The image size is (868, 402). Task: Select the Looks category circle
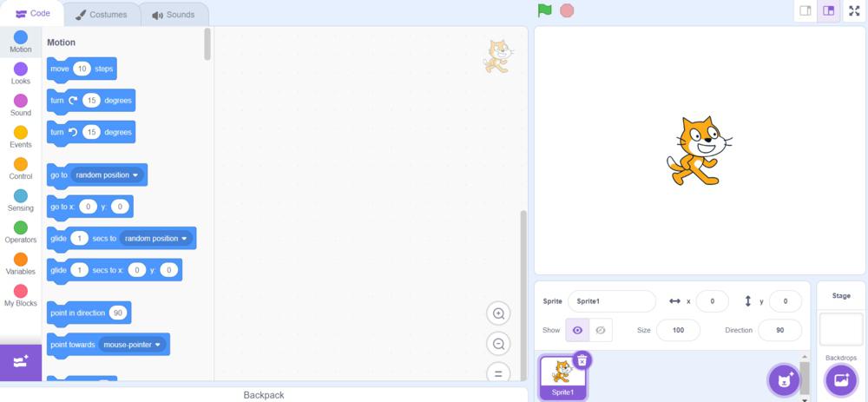[21, 69]
